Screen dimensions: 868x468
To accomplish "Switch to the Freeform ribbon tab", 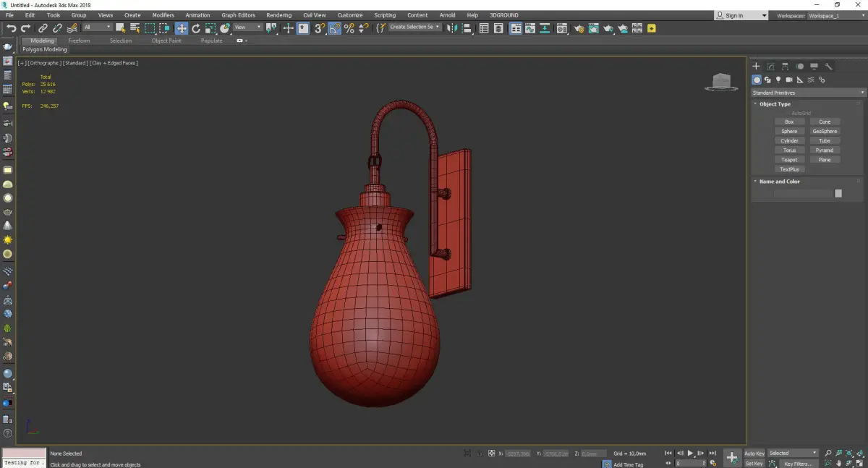I will point(79,41).
